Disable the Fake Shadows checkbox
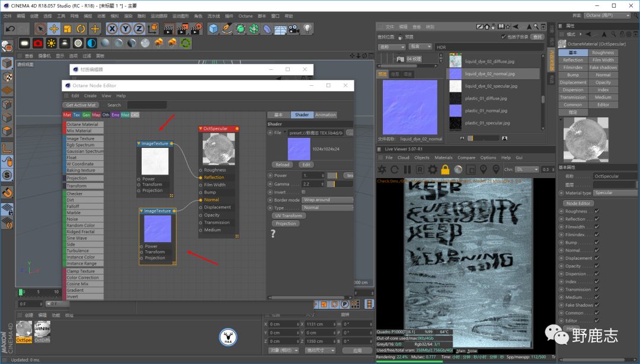The image size is (640, 364). click(597, 305)
